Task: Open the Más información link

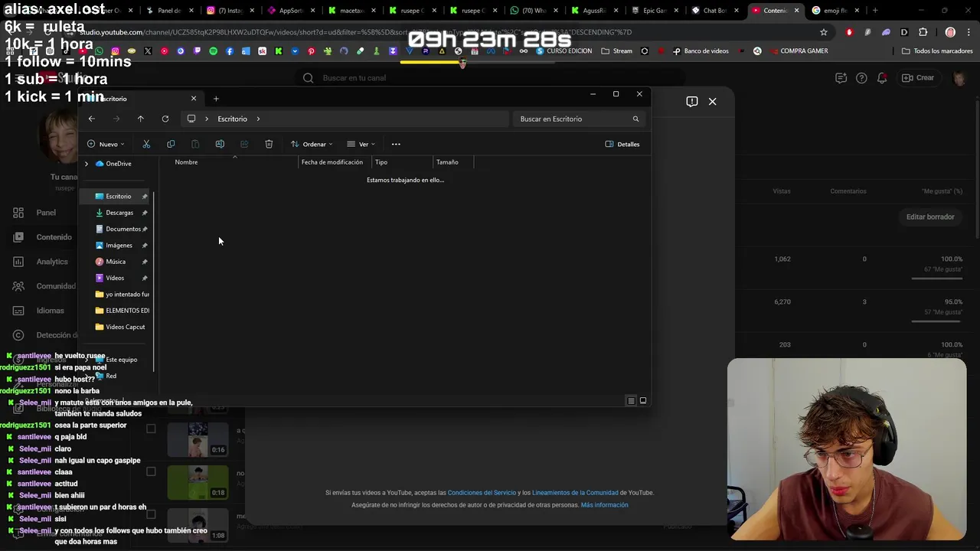Action: coord(604,505)
